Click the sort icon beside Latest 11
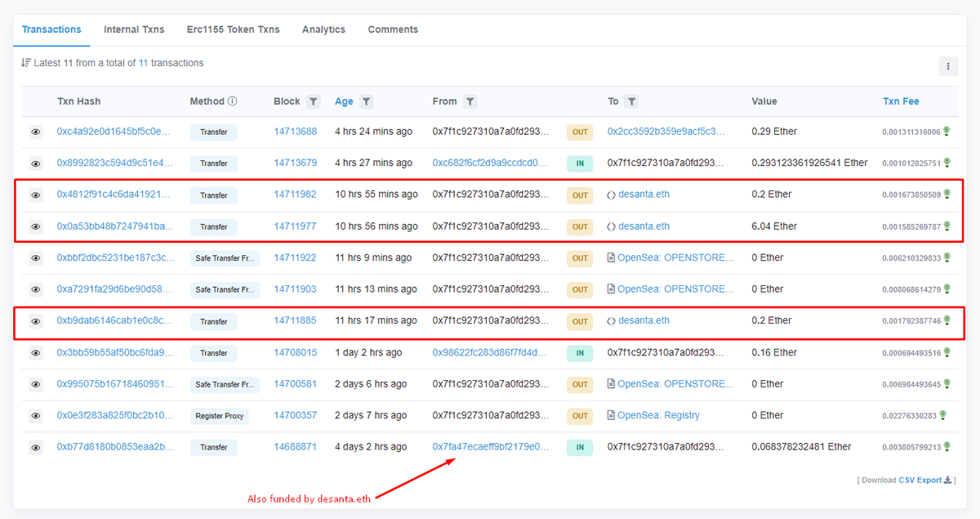The image size is (980, 519). point(26,63)
